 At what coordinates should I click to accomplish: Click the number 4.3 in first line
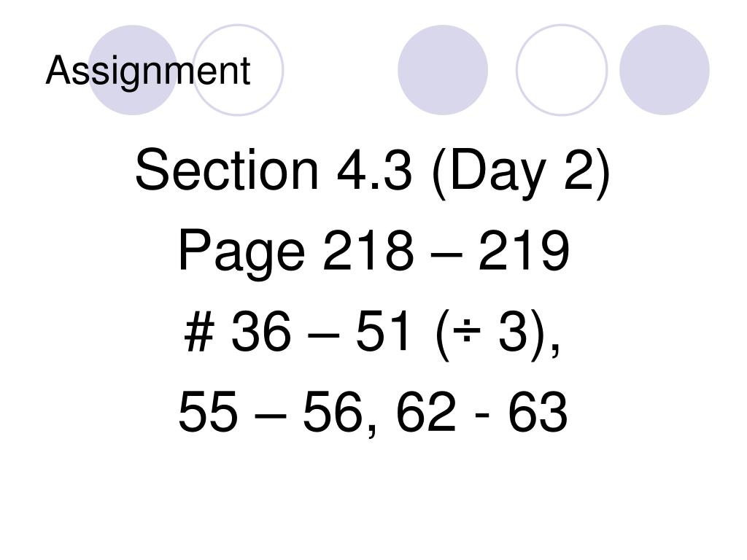point(374,169)
